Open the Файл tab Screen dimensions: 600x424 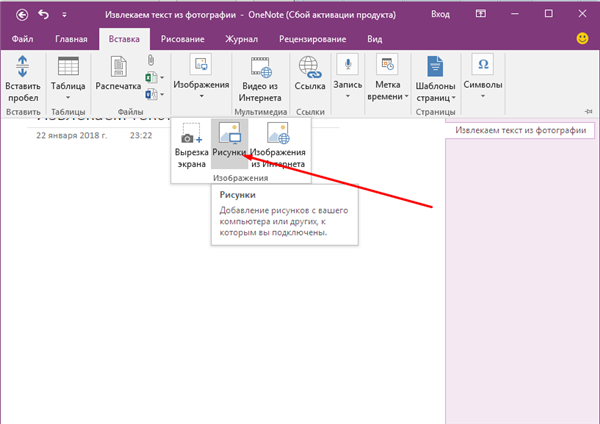coord(22,39)
